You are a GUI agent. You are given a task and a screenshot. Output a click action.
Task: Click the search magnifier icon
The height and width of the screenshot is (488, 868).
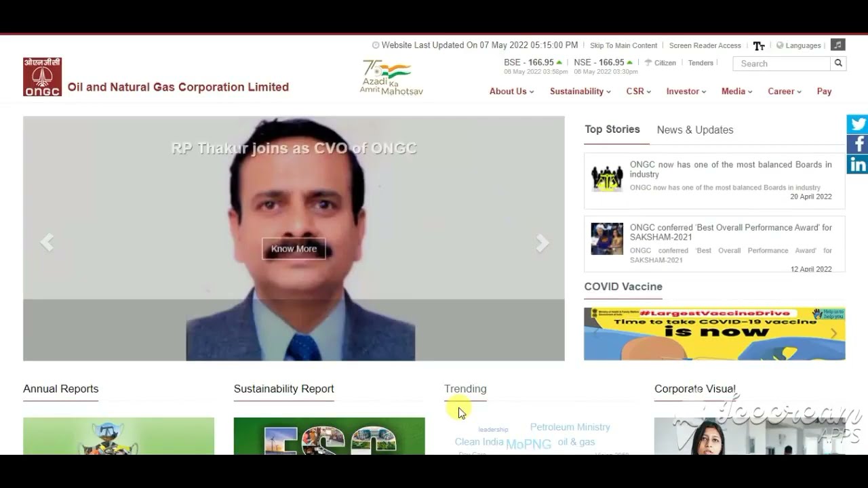click(x=838, y=63)
